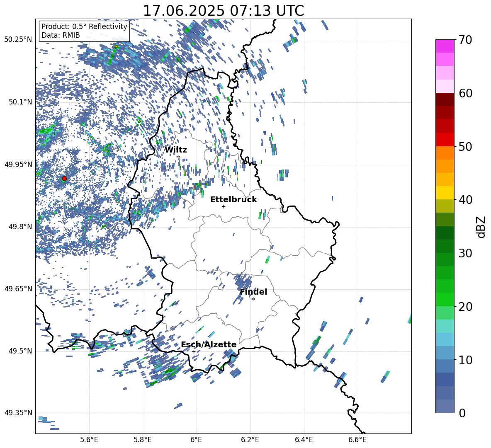Click the 50.25°N latitude label
Image resolution: width=491 pixels, height=448 pixels.
click(x=18, y=40)
